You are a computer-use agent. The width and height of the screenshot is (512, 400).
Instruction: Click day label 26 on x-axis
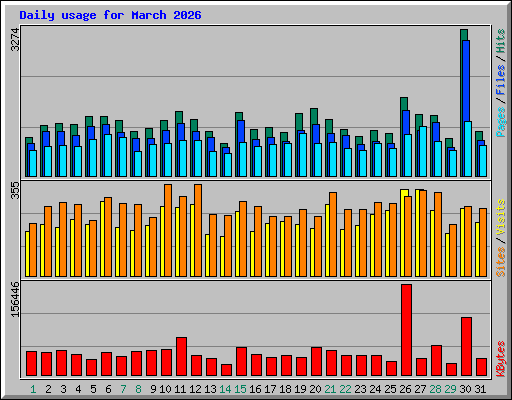pos(405,389)
